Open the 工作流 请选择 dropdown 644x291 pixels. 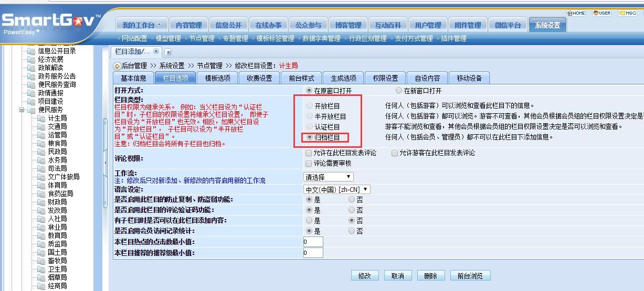pos(329,177)
